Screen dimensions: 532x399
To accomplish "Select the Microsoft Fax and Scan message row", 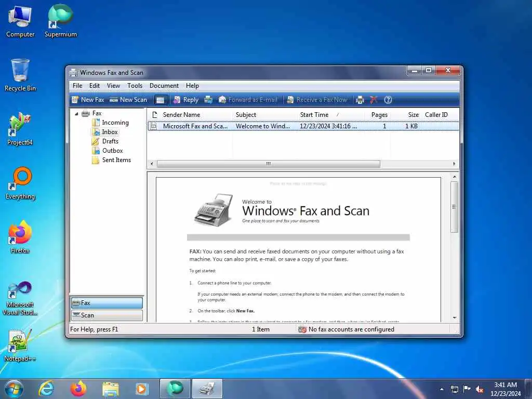I will (x=303, y=126).
